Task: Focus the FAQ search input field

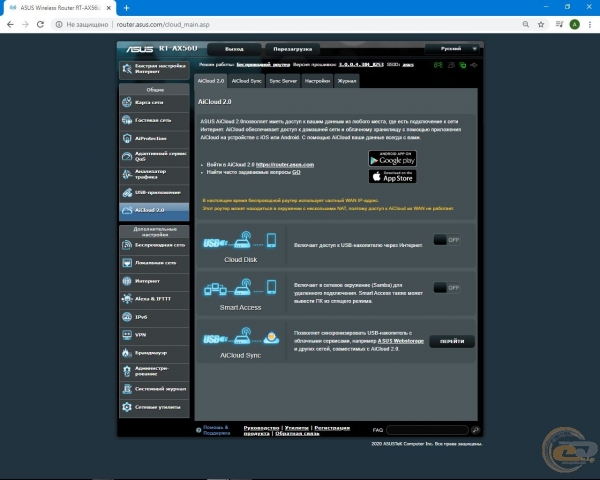Action: [x=427, y=430]
